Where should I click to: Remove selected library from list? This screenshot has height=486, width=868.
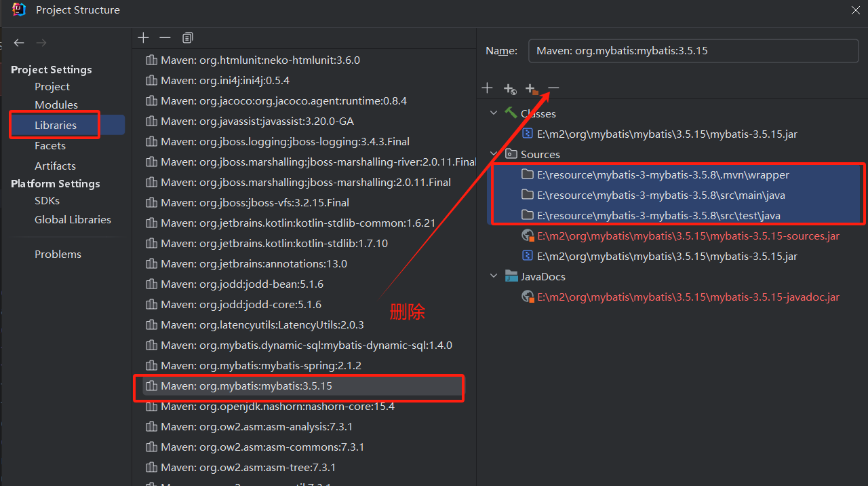[x=165, y=37]
